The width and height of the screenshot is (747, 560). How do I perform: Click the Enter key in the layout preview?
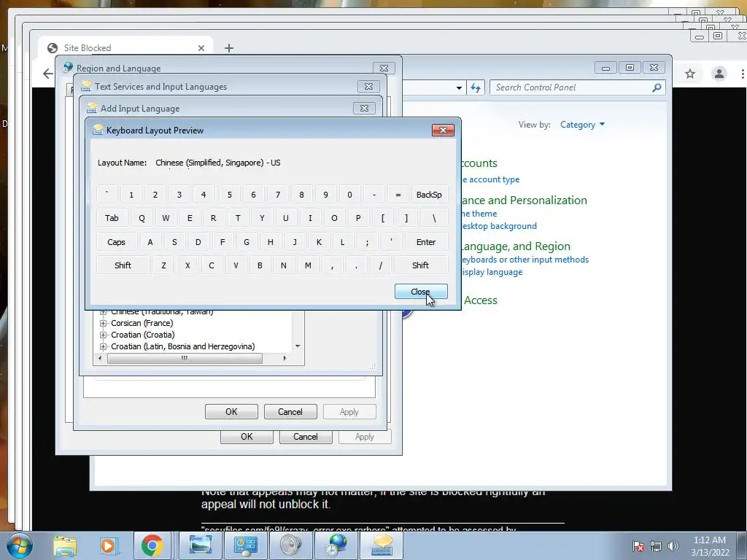point(426,242)
